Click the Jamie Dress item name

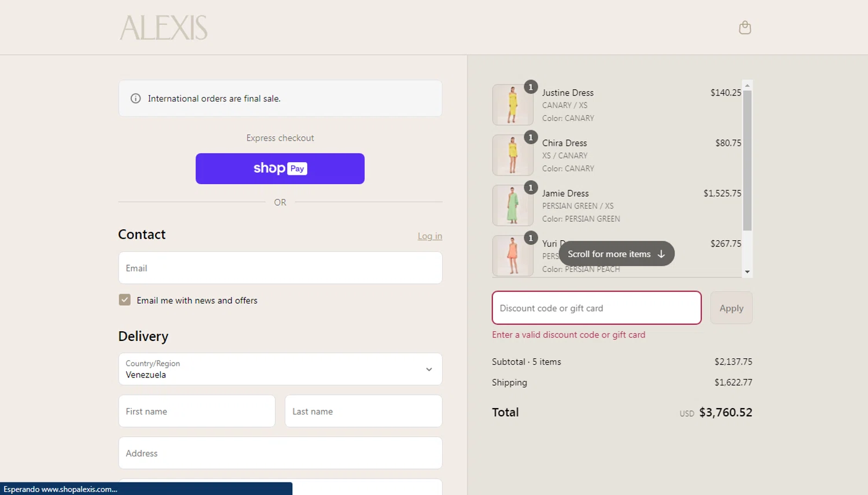tap(565, 193)
